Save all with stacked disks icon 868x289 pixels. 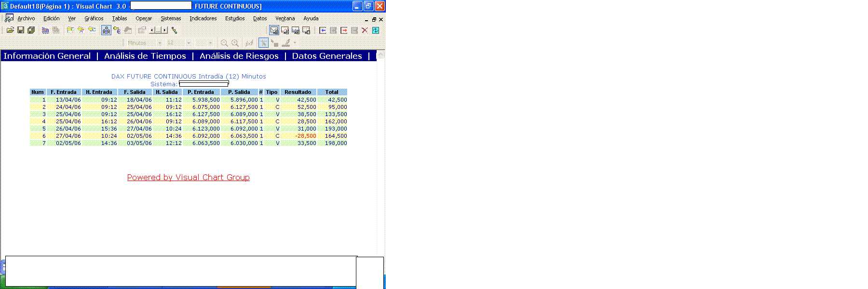31,30
